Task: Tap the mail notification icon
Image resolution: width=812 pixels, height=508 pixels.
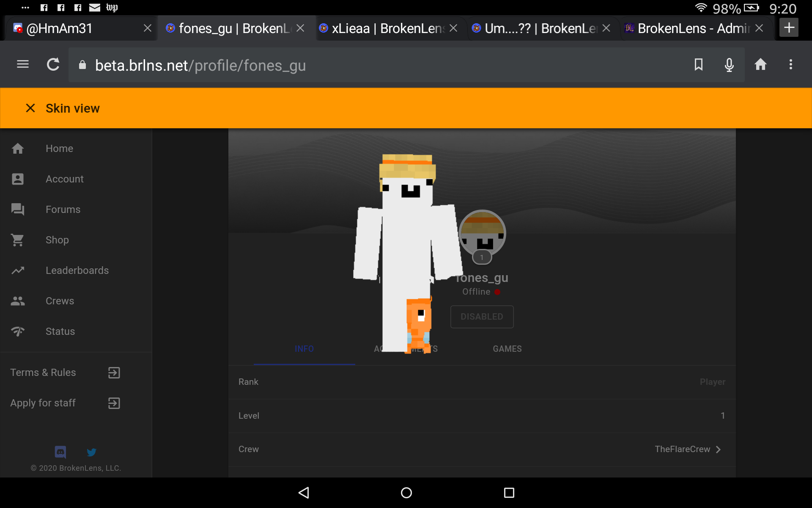Action: tap(95, 8)
